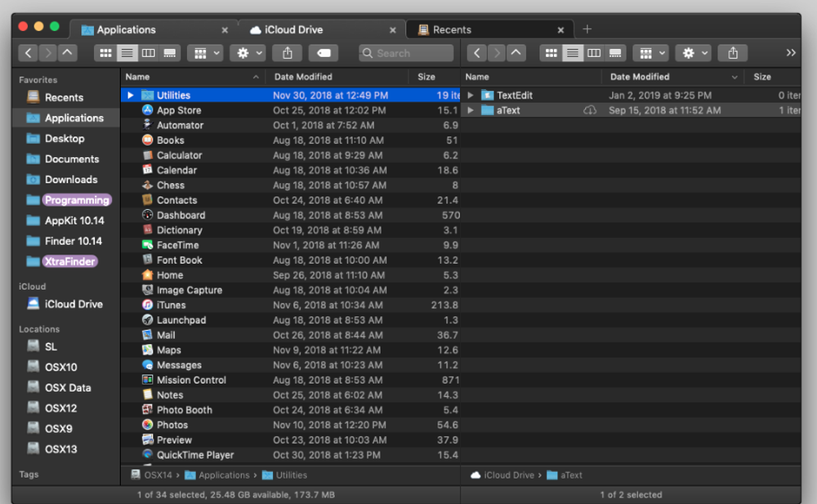Enable gallery view in right pane
The width and height of the screenshot is (817, 504).
(x=615, y=53)
